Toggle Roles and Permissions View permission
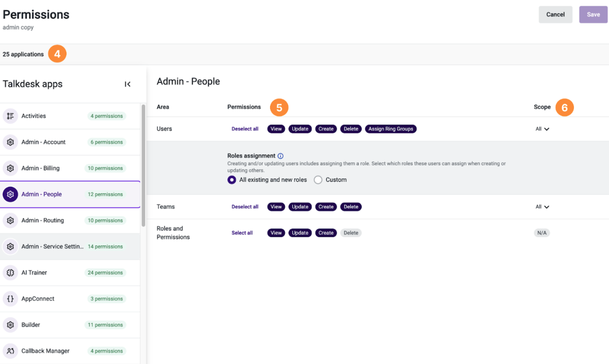Screen dimensions: 609x364 [276, 233]
